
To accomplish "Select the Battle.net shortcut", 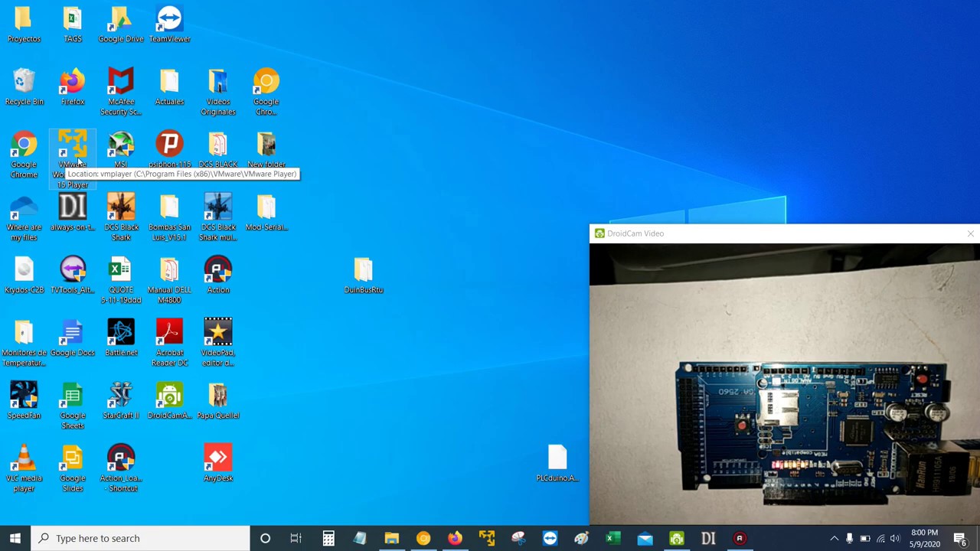I will click(x=121, y=338).
